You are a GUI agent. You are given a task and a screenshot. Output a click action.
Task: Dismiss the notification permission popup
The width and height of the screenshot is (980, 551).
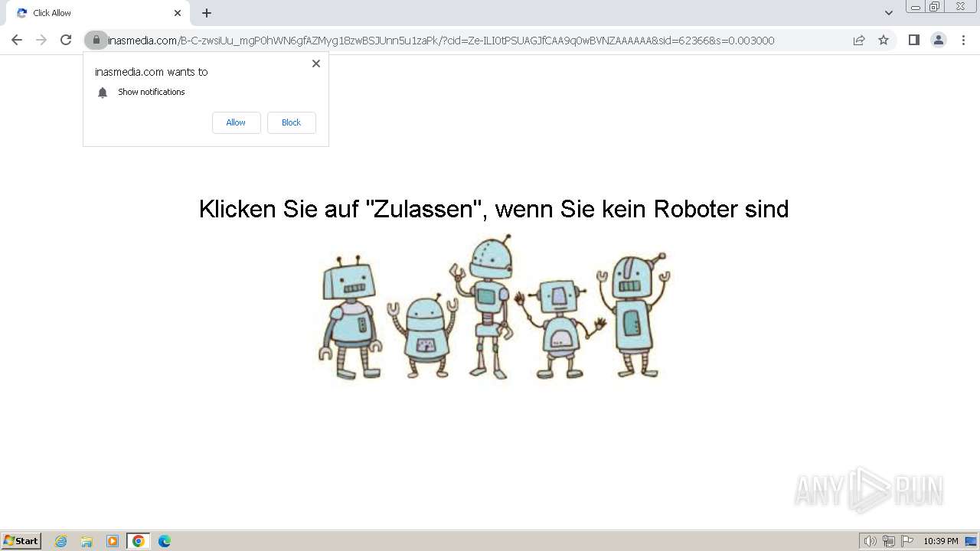pyautogui.click(x=316, y=64)
